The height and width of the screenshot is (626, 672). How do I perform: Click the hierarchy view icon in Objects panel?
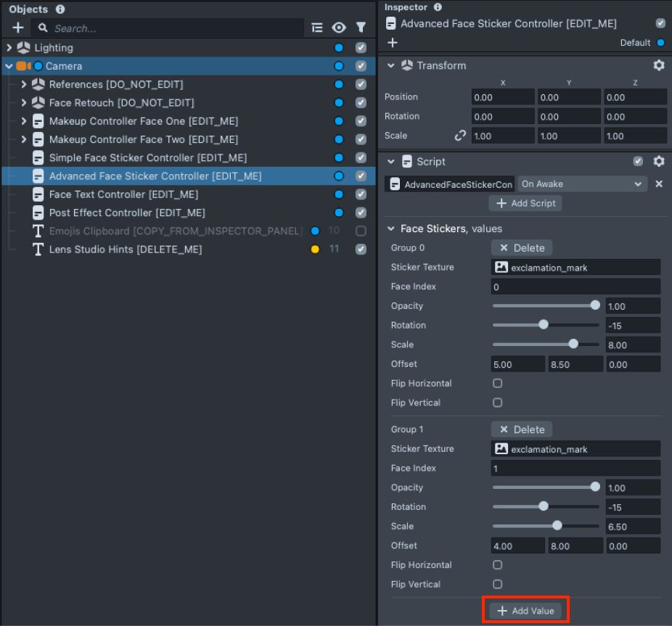click(x=317, y=27)
